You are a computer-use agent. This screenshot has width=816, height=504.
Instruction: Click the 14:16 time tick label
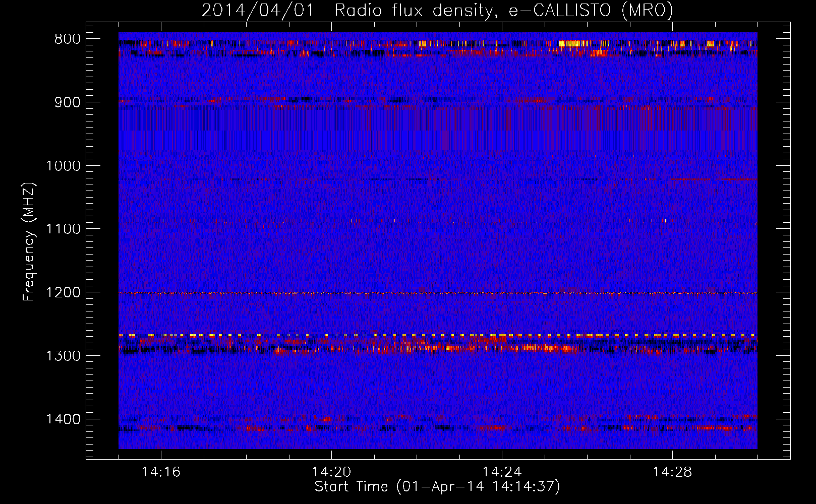pyautogui.click(x=161, y=472)
